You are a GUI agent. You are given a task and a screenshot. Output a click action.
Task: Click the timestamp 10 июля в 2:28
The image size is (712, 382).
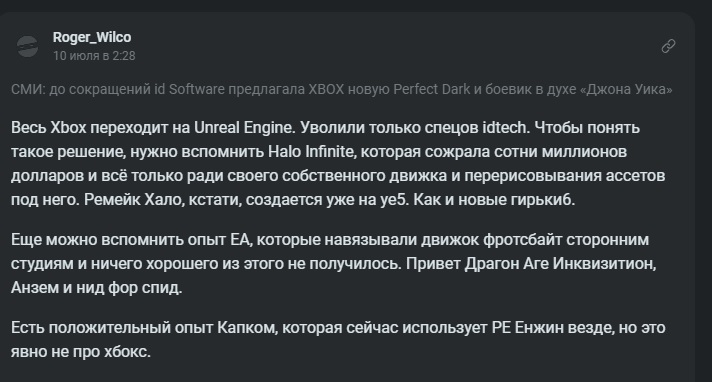[x=94, y=55]
